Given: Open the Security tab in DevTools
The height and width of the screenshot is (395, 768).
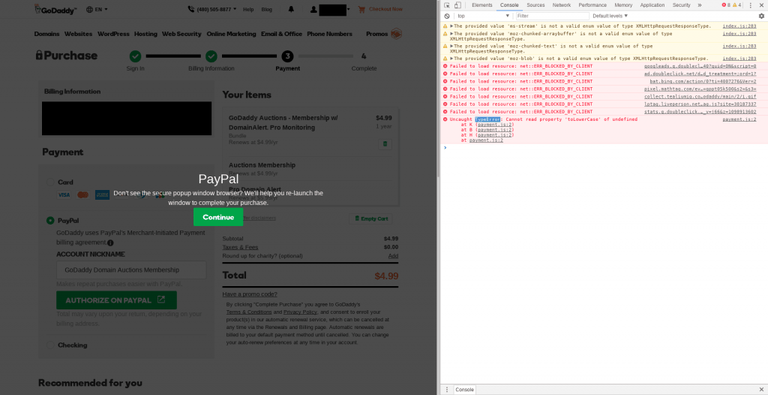Looking at the screenshot, I should (x=681, y=5).
